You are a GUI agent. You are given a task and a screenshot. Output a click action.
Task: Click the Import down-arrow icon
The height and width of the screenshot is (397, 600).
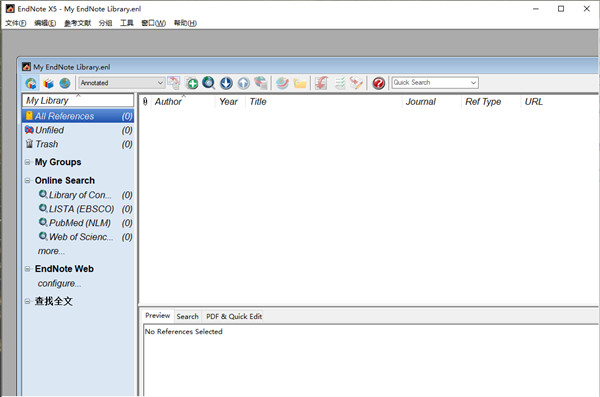tap(227, 83)
